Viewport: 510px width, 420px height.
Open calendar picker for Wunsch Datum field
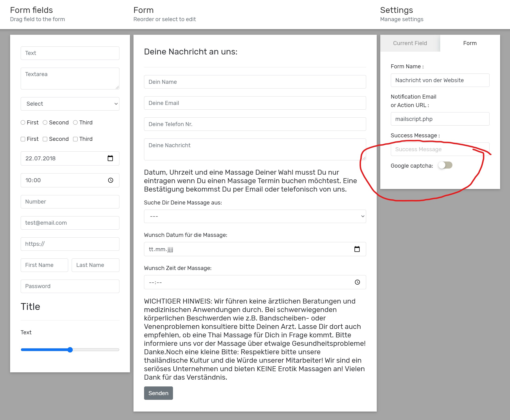tap(357, 249)
